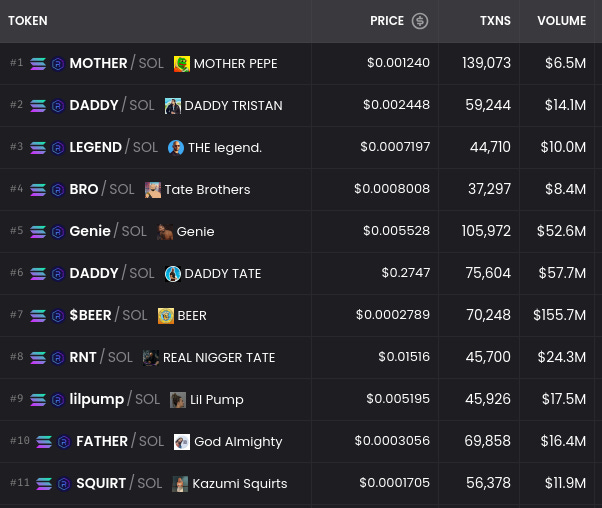Open the God Almighty token image

(x=182, y=442)
